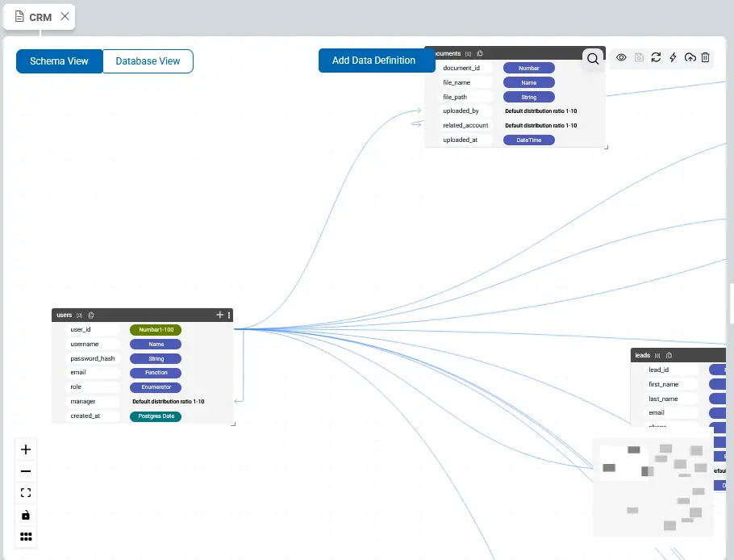Zoom in with the plus control
Screen dimensions: 734x560
point(26,449)
